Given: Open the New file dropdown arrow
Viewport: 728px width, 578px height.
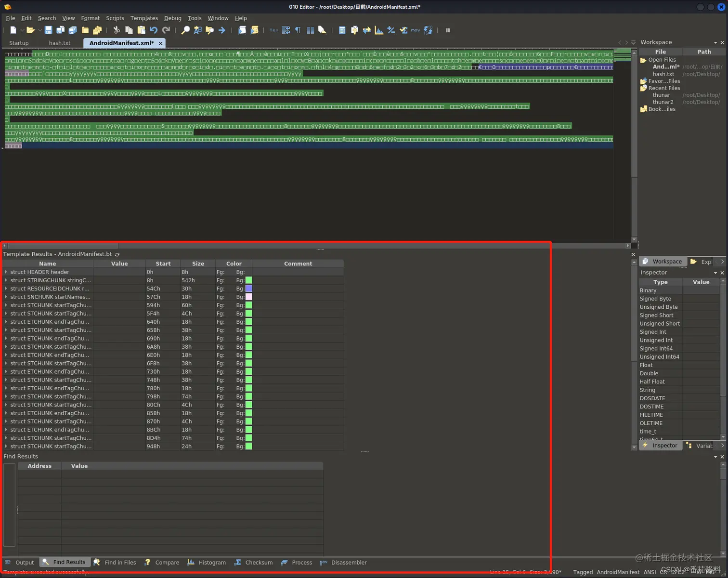Looking at the screenshot, I should tap(22, 30).
